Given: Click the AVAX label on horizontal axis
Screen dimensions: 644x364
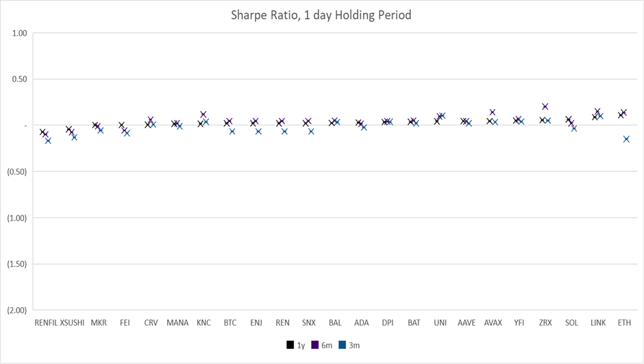Looking at the screenshot, I should 493,322.
